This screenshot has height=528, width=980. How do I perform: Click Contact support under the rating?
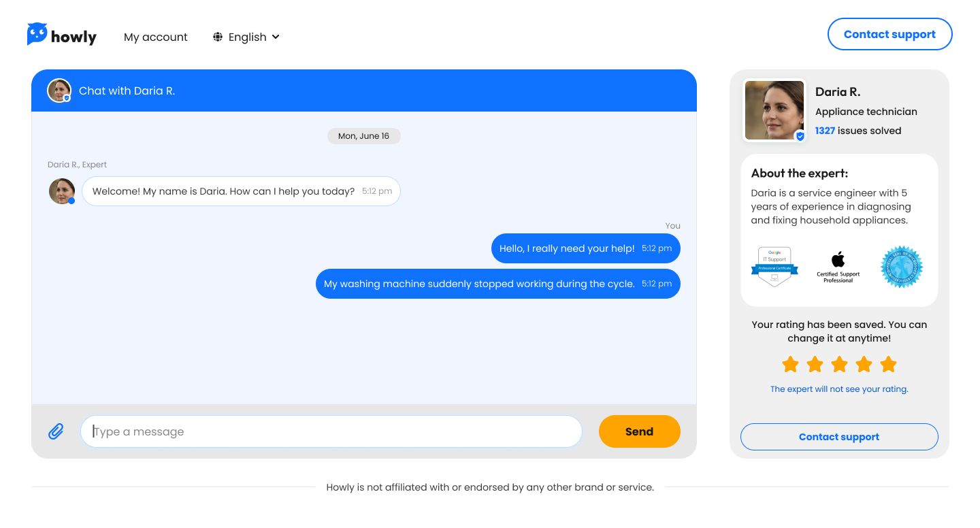[839, 437]
